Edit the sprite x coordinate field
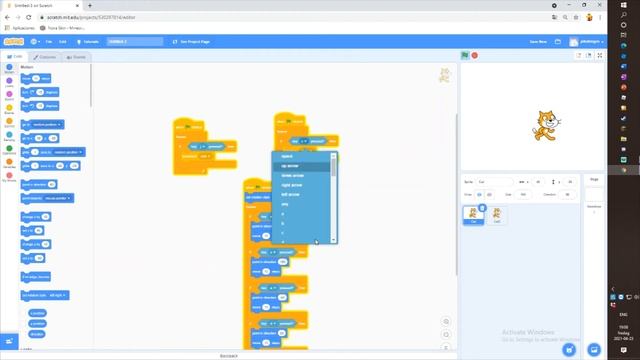Screen dimensions: 640x360 point(538,182)
